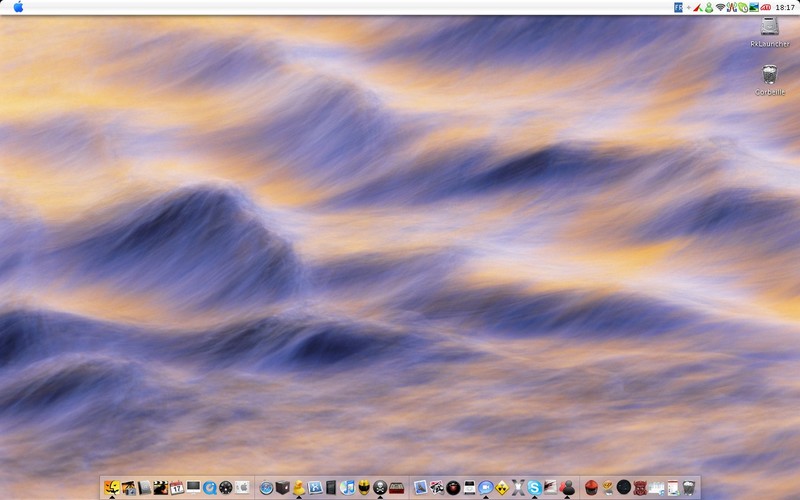Launch QuickTime blue Q icon
Image resolution: width=800 pixels, height=500 pixels.
click(x=209, y=488)
